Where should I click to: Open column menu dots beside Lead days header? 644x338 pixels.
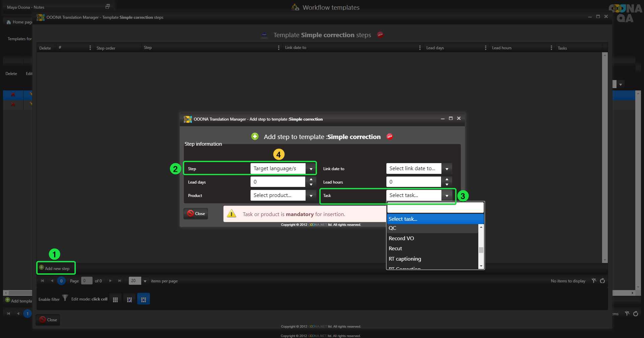(485, 48)
